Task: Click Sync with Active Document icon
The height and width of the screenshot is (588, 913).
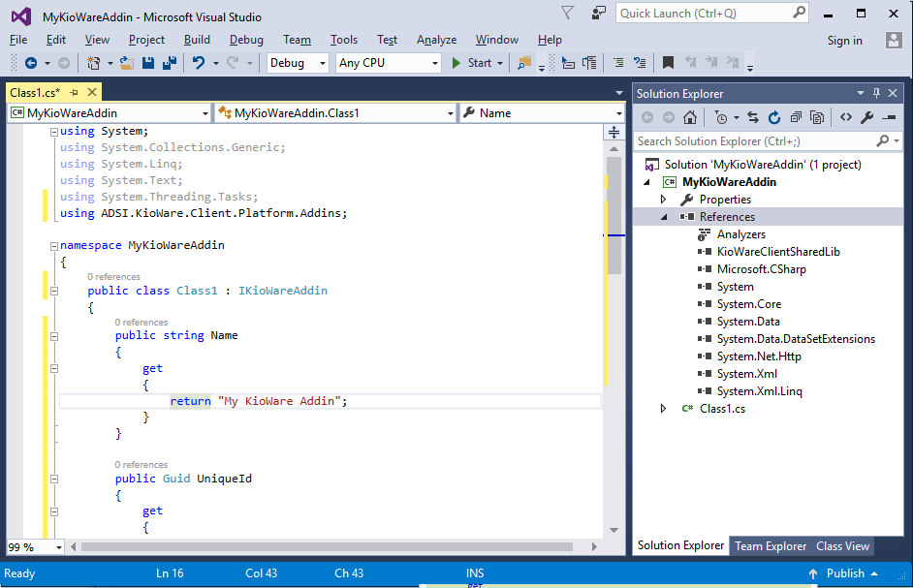Action: 753,117
